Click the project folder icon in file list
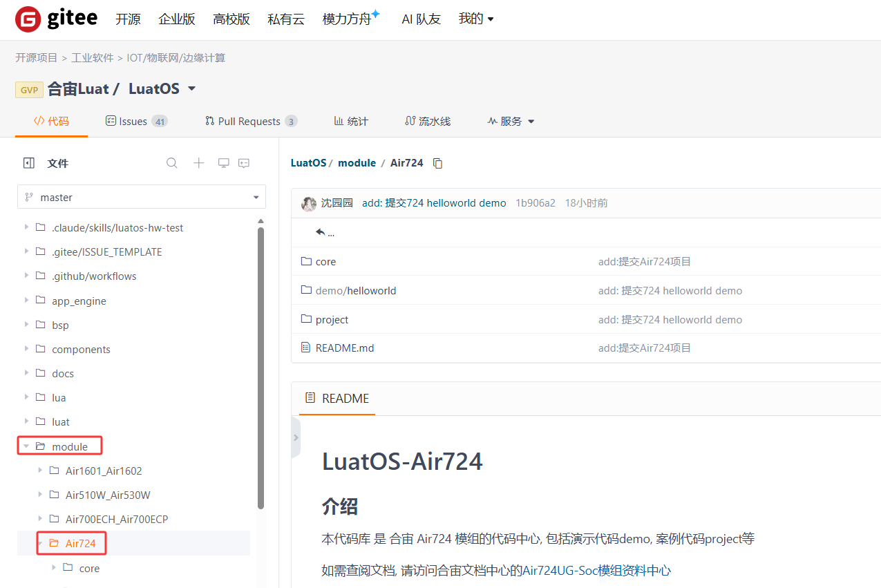Image resolution: width=881 pixels, height=588 pixels. pos(307,319)
